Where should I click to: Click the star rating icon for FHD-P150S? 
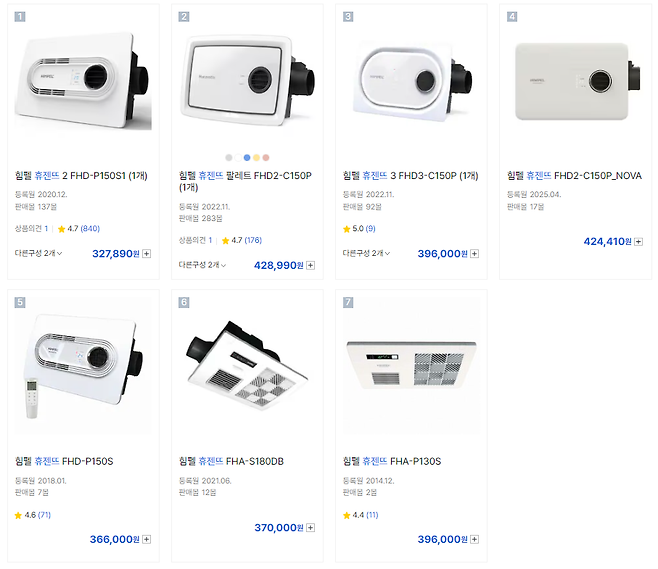[18, 515]
